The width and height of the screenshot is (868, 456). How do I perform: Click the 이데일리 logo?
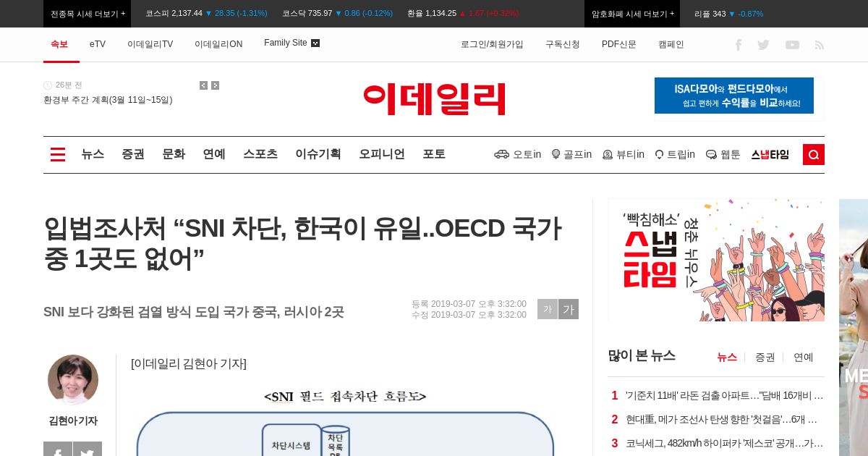coord(434,99)
